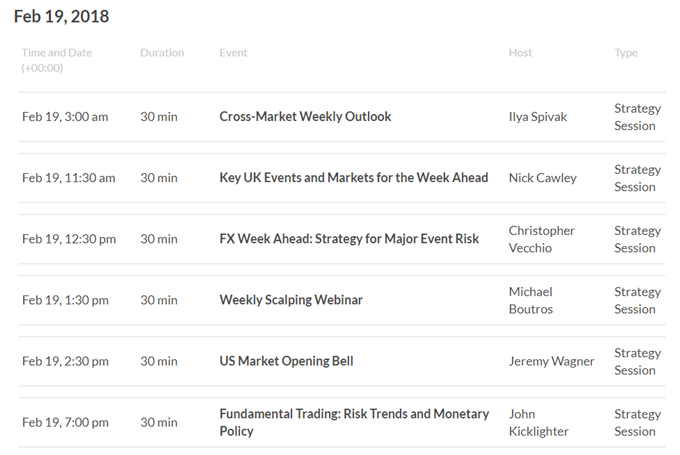Viewport: 680px width, 455px height.
Task: Select host John Kicklighter
Action: [538, 423]
